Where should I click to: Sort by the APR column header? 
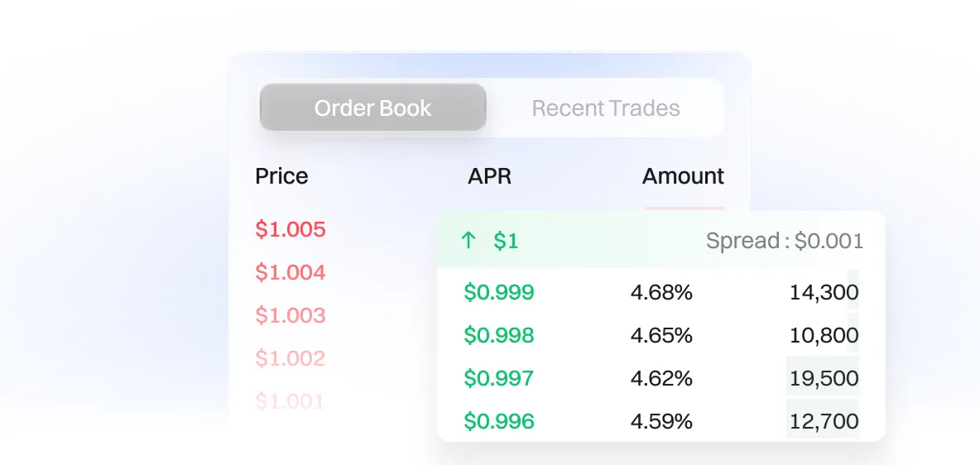pos(489,176)
